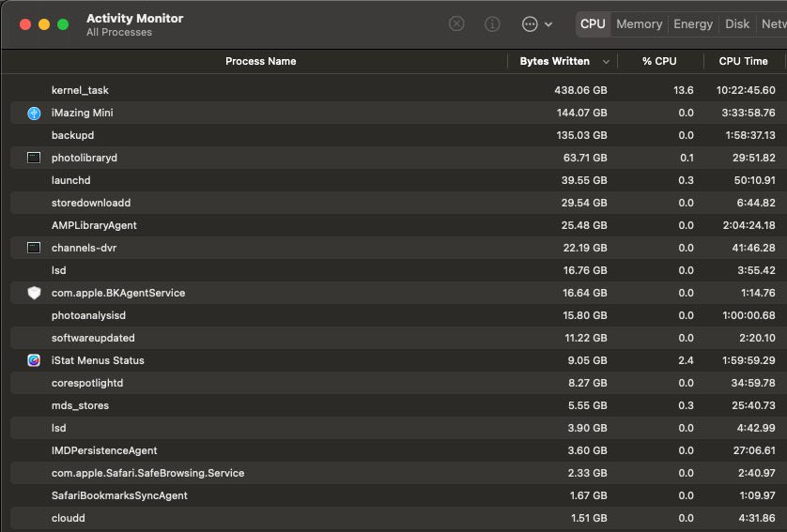Click the stop process (X) toolbar icon
The height and width of the screenshot is (532, 787).
click(456, 23)
